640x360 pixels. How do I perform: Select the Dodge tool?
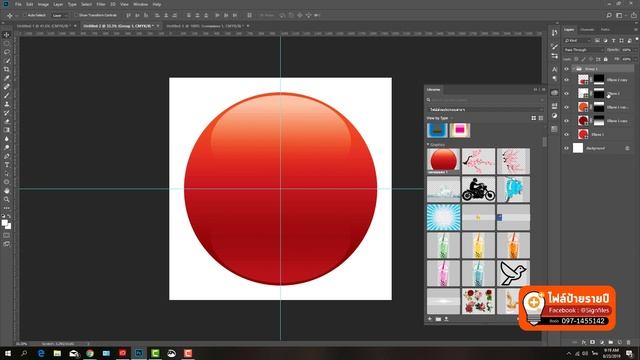(x=7, y=147)
